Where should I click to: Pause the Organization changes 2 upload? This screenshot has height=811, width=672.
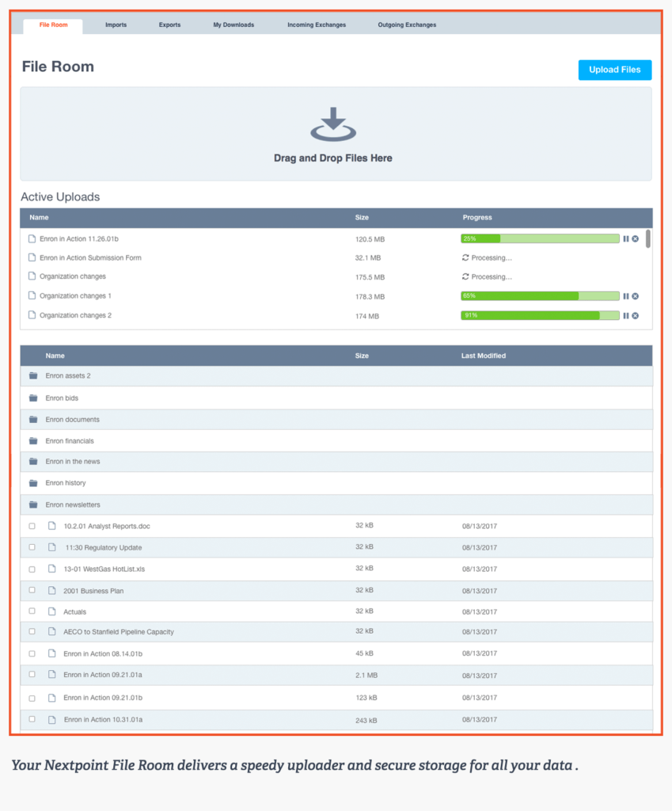point(625,315)
